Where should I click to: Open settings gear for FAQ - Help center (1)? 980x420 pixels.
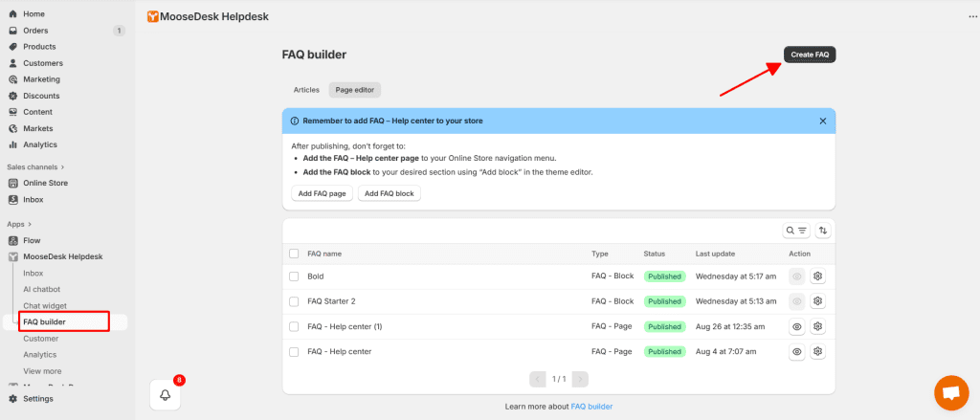pos(817,326)
